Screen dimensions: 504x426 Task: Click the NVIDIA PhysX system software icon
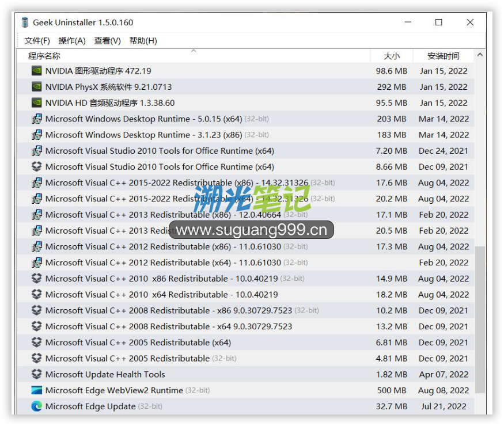click(x=36, y=87)
